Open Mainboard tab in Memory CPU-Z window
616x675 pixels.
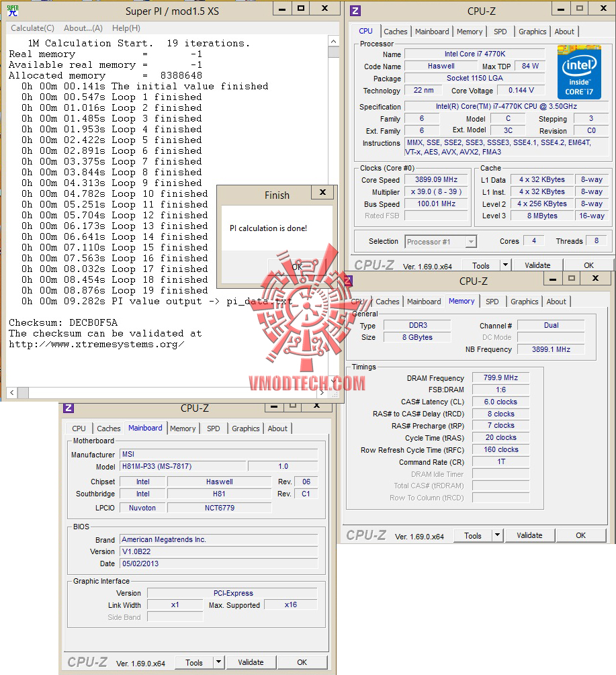click(x=424, y=302)
